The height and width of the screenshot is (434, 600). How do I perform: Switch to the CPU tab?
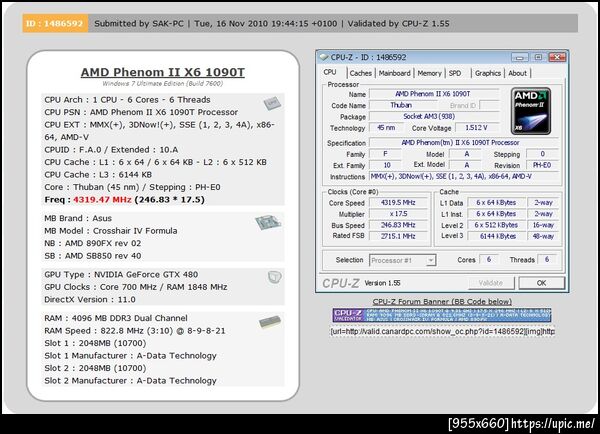point(330,72)
